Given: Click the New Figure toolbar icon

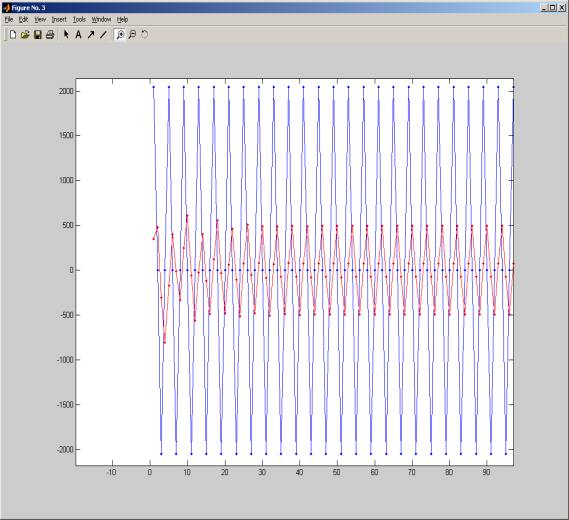Looking at the screenshot, I should tap(13, 34).
